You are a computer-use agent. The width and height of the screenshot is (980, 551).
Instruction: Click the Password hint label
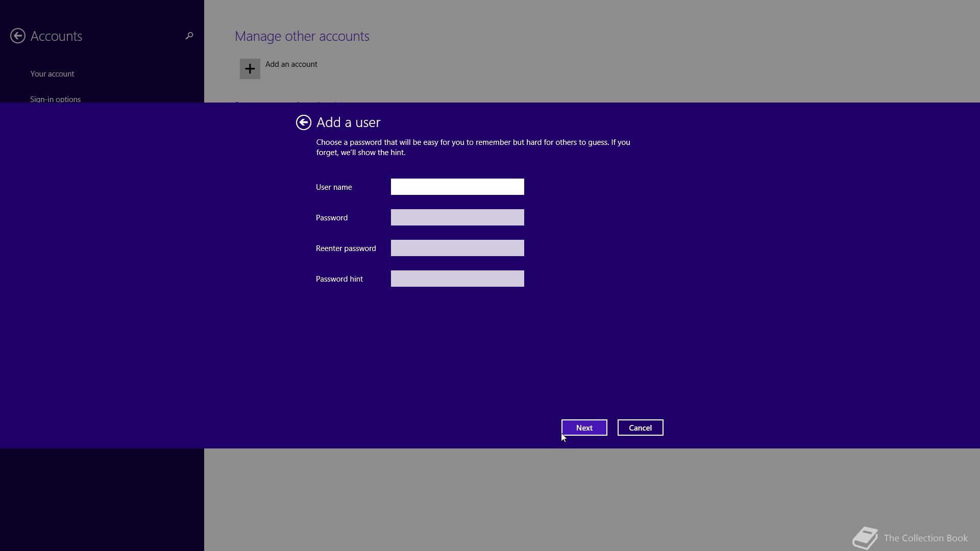click(339, 279)
